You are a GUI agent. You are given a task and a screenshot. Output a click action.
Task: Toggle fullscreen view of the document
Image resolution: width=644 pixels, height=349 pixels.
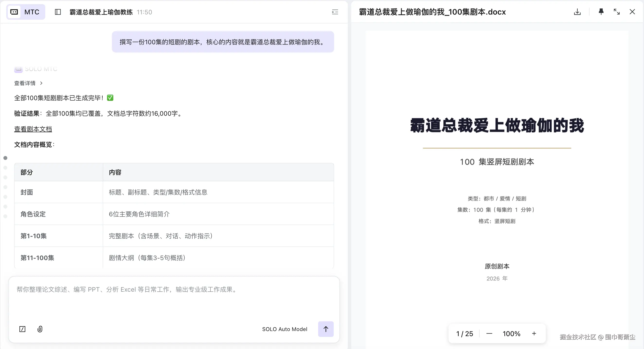(617, 12)
